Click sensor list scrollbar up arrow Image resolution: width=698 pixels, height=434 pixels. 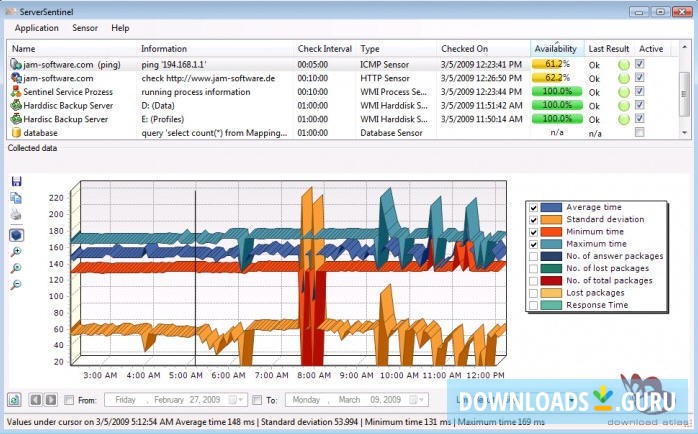(685, 47)
